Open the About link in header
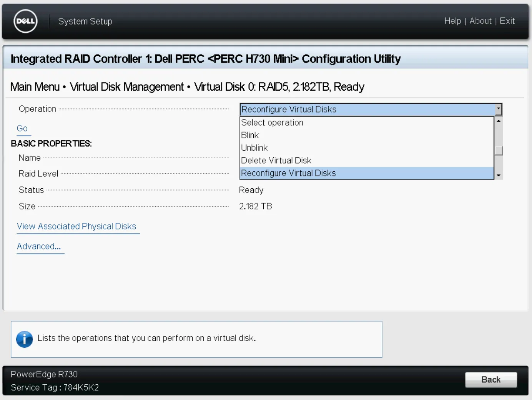 480,21
